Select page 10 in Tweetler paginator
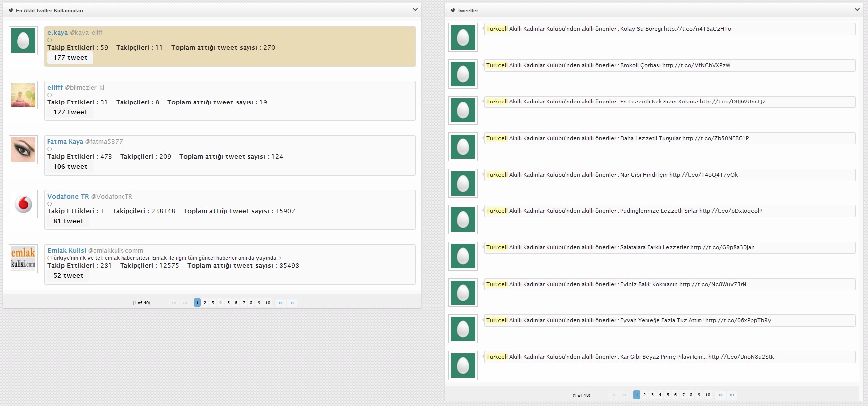The width and height of the screenshot is (868, 406). 708,395
